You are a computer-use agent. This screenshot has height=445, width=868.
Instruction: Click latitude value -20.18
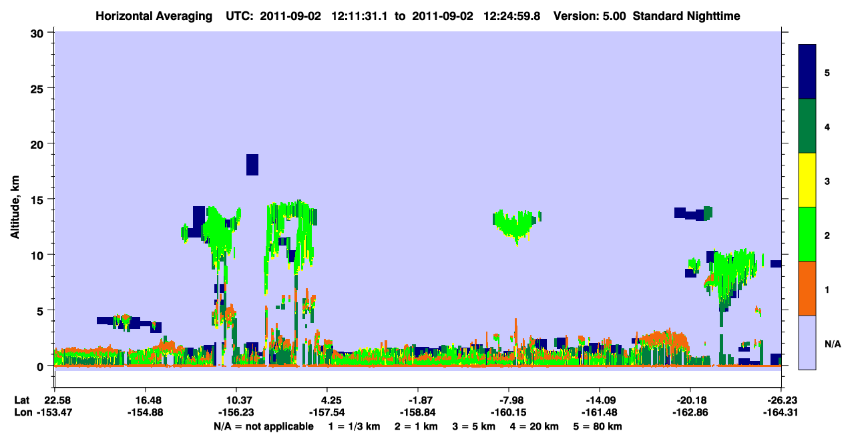(690, 400)
